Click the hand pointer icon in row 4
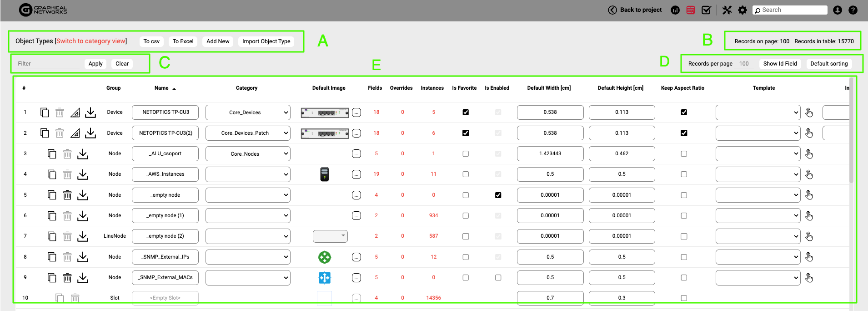 pos(809,174)
